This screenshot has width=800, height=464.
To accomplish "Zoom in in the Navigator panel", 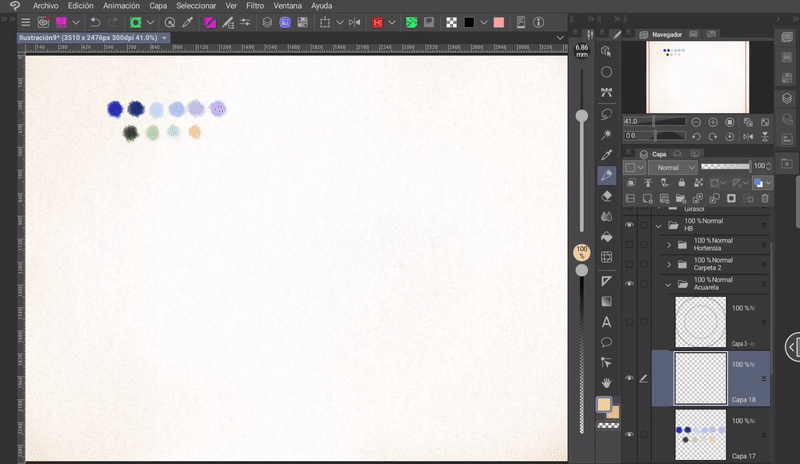I will pos(713,122).
